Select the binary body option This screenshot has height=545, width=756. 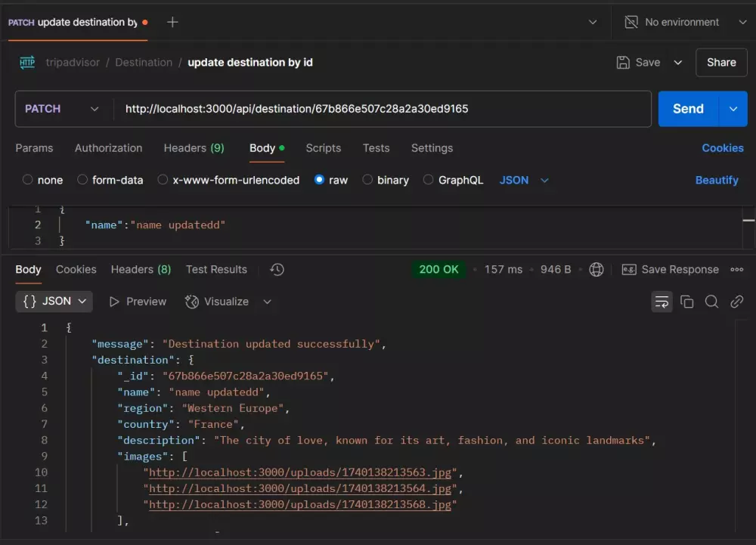[x=368, y=180]
